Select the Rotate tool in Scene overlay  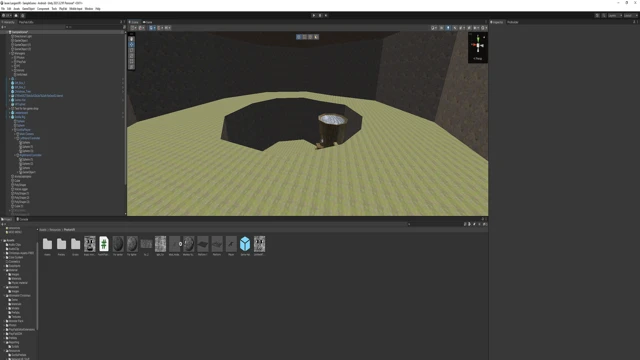131,50
